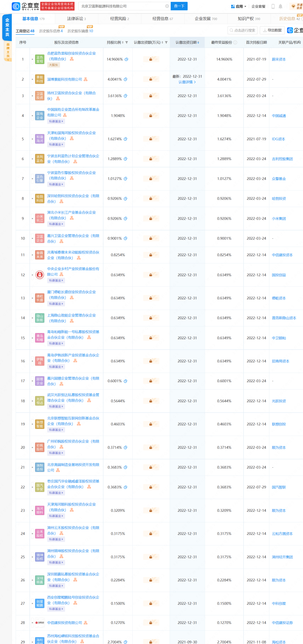Click the 导出数据 export button
This screenshot has height=644, width=303.
click(x=272, y=30)
